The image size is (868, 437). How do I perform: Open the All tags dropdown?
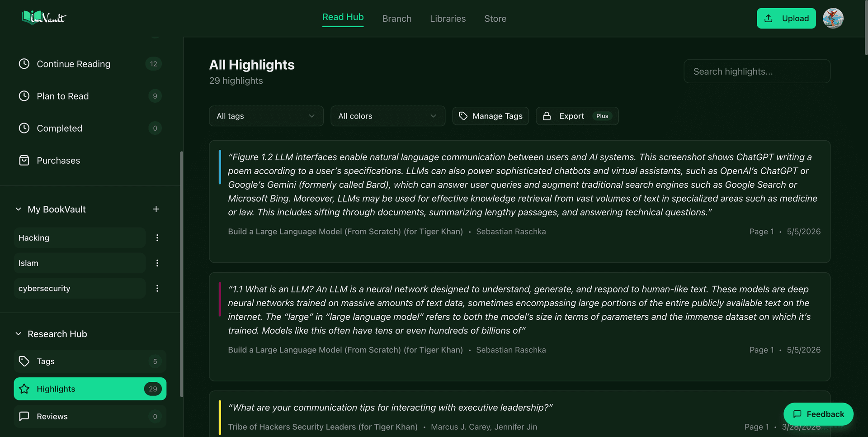[x=266, y=116]
